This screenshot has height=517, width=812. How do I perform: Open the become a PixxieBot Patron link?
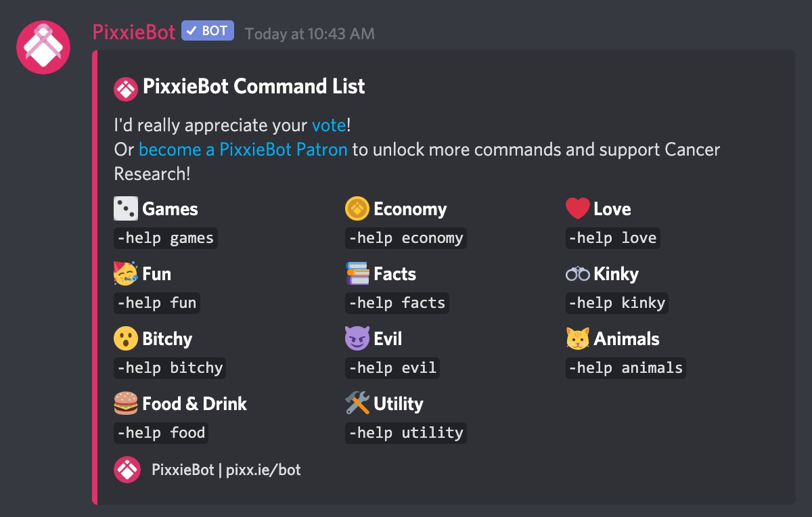point(243,150)
